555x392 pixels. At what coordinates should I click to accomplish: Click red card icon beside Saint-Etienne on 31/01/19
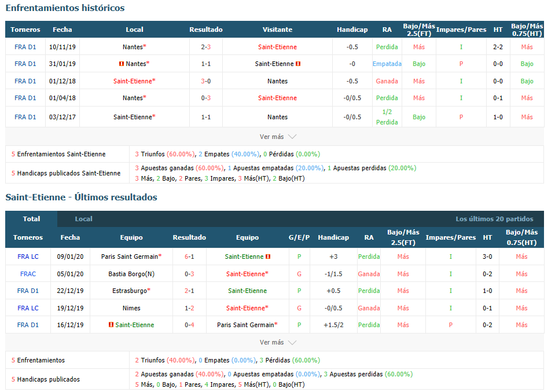[298, 64]
